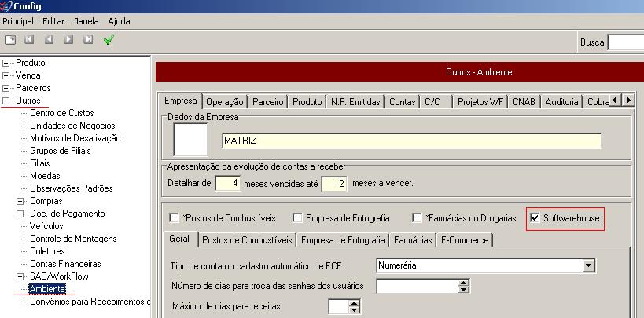Select Coletores in tree
Image resolution: width=644 pixels, height=318 pixels.
(x=47, y=251)
